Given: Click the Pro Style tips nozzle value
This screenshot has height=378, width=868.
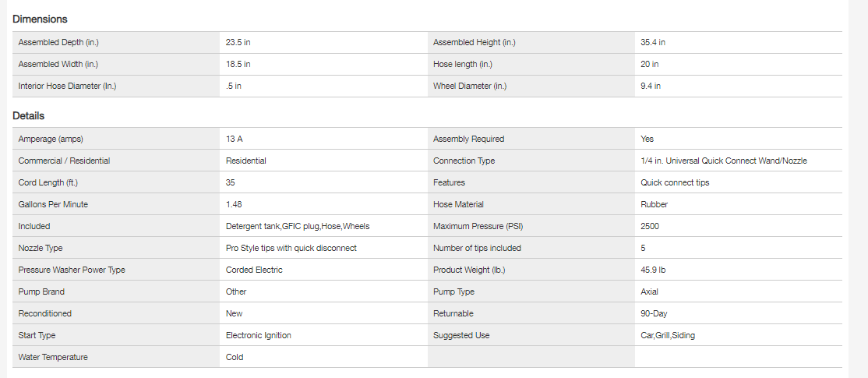Looking at the screenshot, I should click(291, 248).
